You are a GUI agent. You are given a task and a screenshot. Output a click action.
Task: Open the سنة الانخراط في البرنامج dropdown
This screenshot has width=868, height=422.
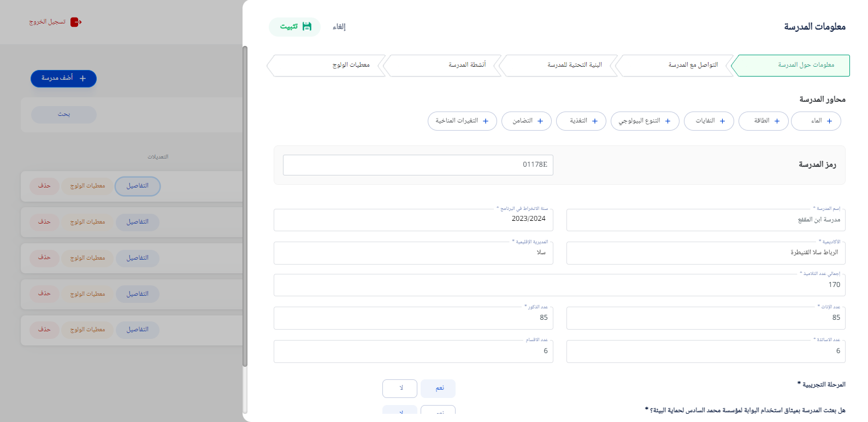point(413,220)
